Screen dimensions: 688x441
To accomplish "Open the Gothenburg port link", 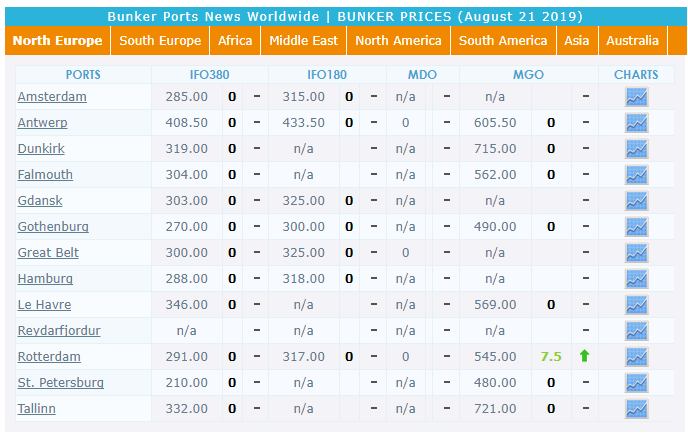I will (53, 227).
